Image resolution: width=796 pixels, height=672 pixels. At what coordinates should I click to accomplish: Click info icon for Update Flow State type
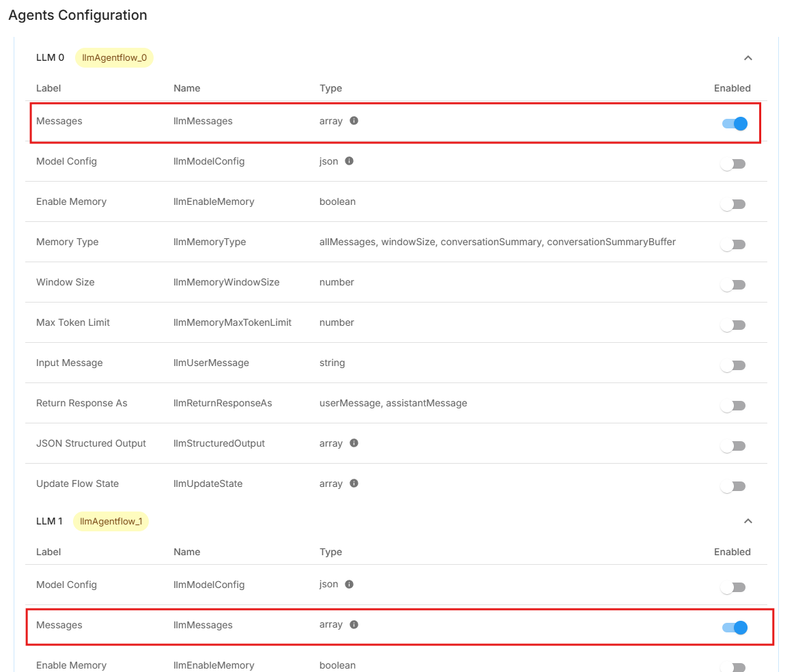pyautogui.click(x=354, y=484)
